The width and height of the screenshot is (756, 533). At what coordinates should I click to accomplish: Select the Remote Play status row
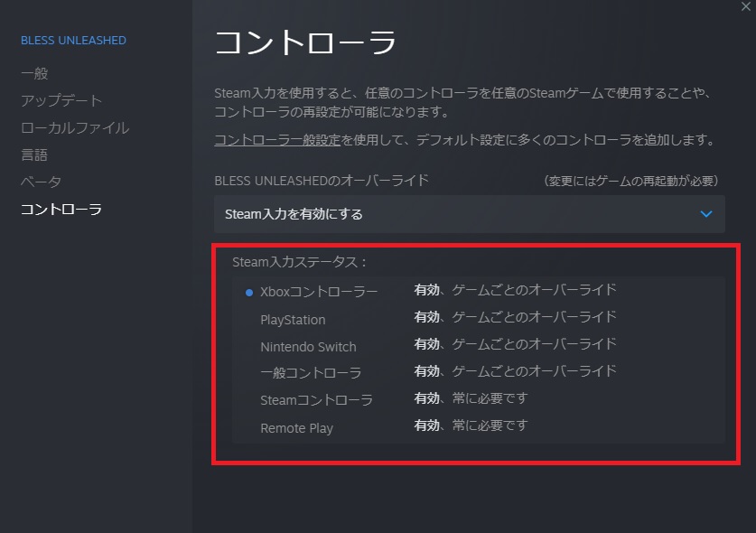click(479, 427)
